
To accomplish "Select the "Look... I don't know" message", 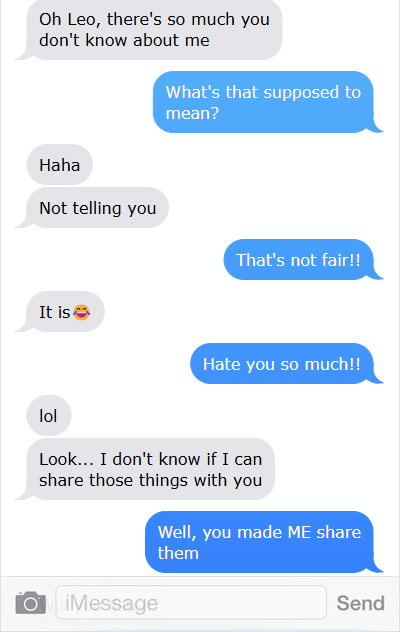I will (x=150, y=469).
